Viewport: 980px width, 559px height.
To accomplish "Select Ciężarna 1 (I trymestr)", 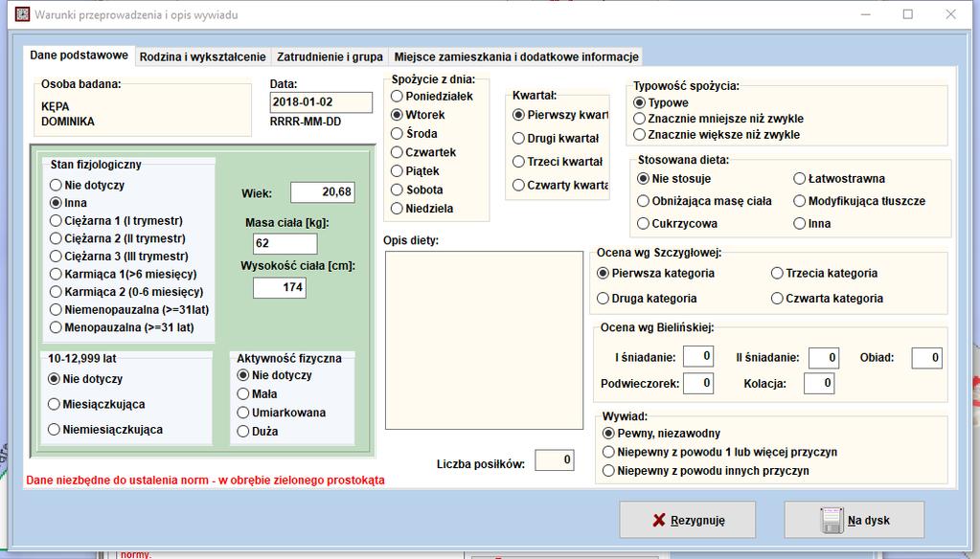I will coord(116,220).
